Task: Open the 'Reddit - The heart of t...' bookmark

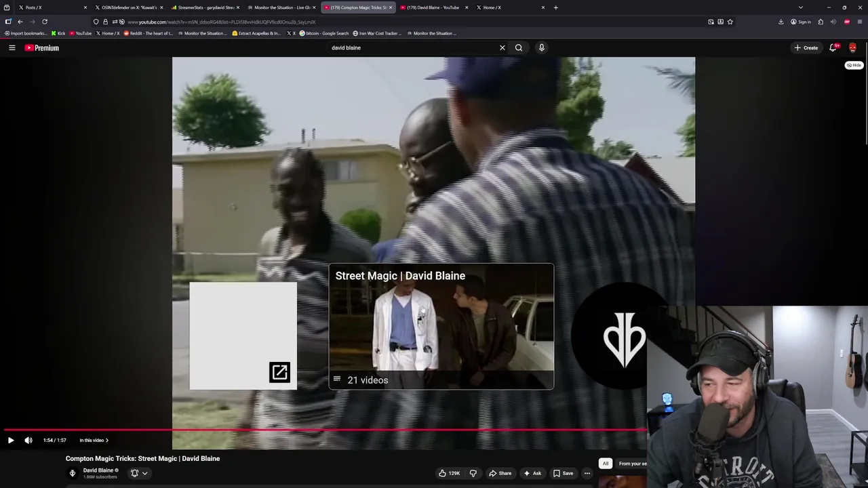Action: pyautogui.click(x=149, y=33)
